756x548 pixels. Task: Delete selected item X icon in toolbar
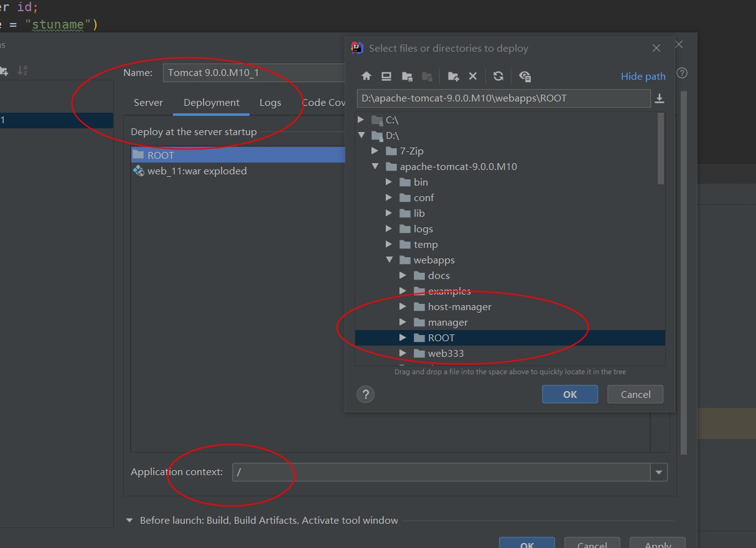(x=473, y=76)
